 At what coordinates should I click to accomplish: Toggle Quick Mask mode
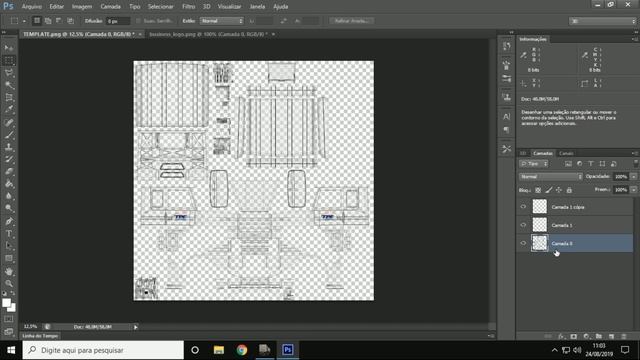tap(9, 319)
